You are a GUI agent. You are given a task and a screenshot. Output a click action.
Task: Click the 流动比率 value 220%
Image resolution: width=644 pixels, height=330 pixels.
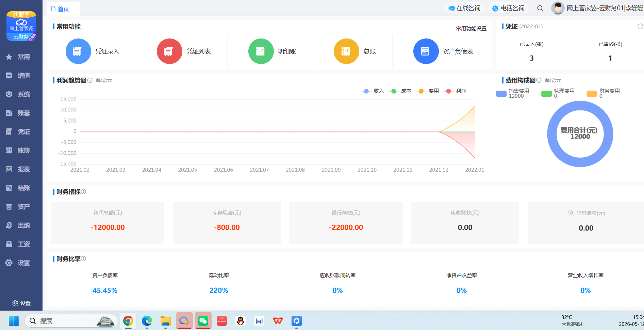pyautogui.click(x=219, y=290)
